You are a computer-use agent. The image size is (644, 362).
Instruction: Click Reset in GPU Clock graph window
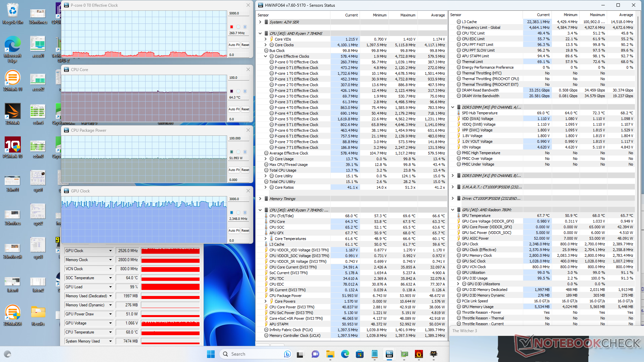pos(245,231)
